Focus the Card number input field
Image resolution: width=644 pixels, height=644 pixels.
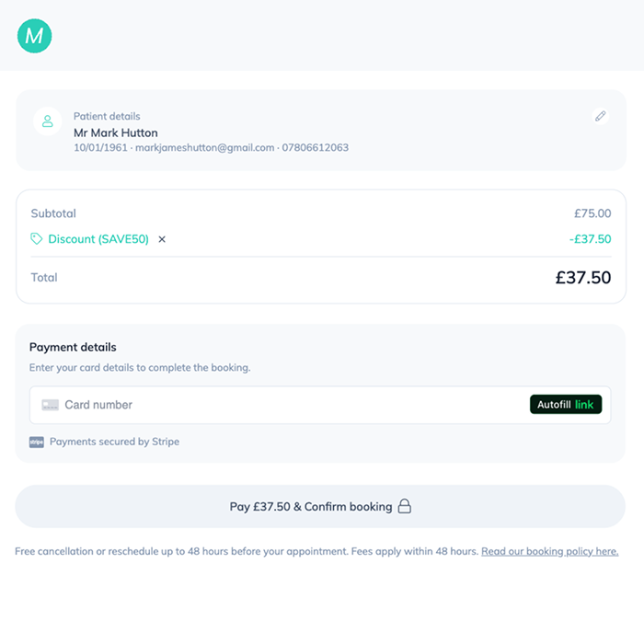tap(276, 405)
